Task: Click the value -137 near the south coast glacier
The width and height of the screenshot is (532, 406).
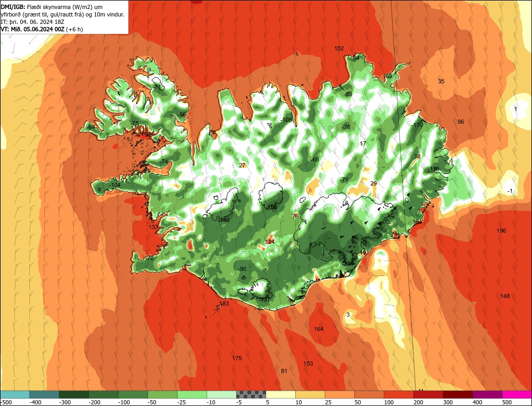Action: [264, 300]
